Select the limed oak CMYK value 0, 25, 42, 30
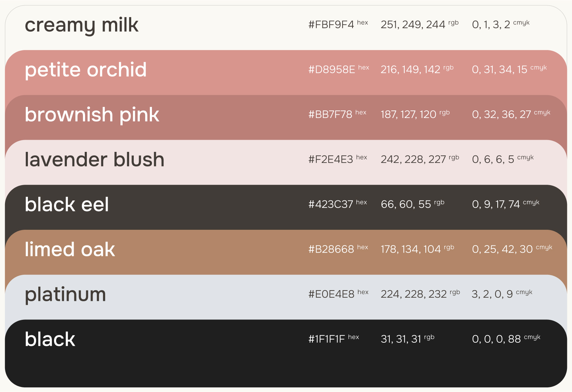 click(x=502, y=249)
